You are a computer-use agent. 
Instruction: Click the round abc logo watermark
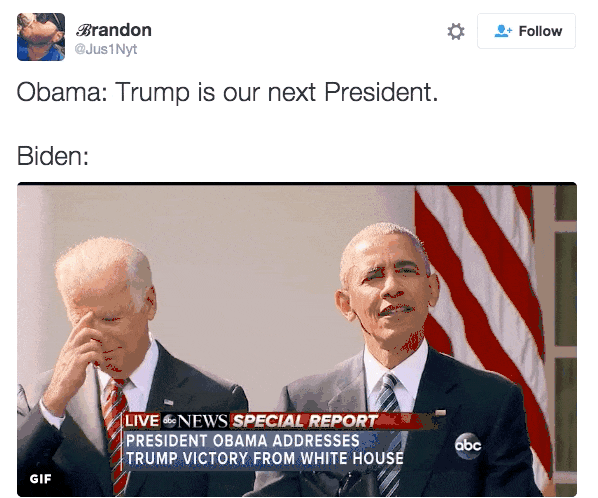(x=468, y=445)
